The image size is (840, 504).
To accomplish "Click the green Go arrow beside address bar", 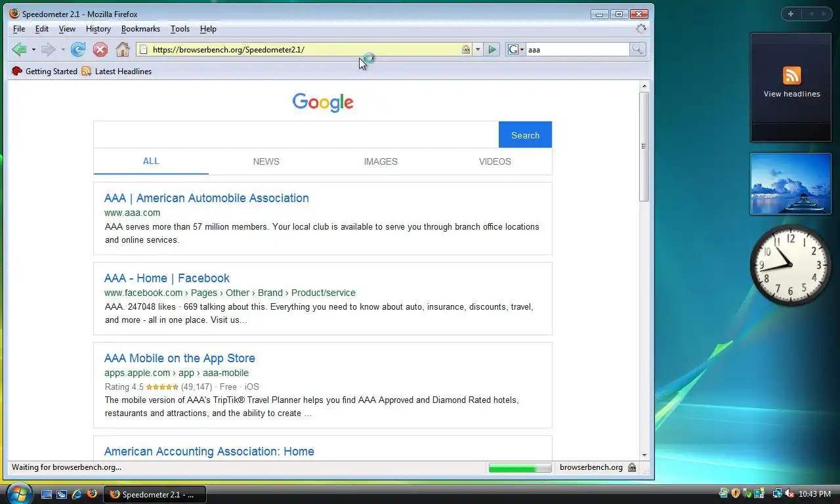I will pyautogui.click(x=492, y=49).
